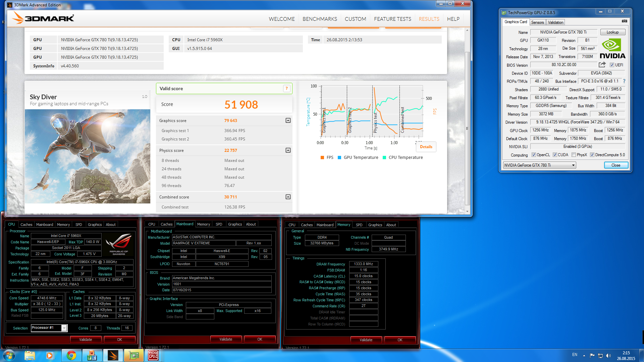Click Validate in the left CPU-Z window

coord(86,340)
